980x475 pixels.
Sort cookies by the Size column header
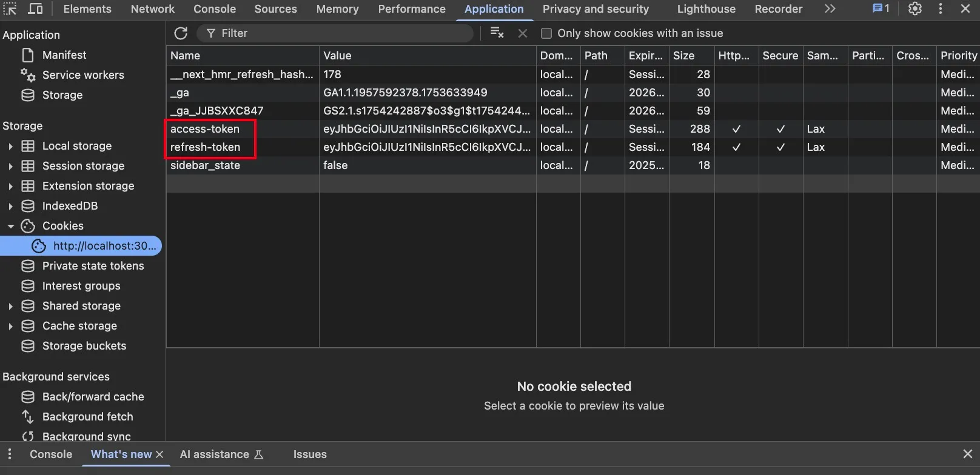(x=684, y=56)
